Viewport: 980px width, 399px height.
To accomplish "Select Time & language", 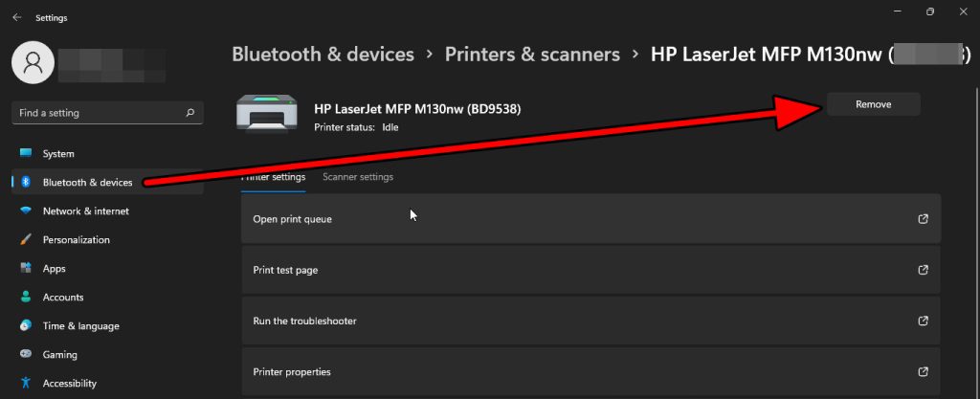I will tap(107, 326).
